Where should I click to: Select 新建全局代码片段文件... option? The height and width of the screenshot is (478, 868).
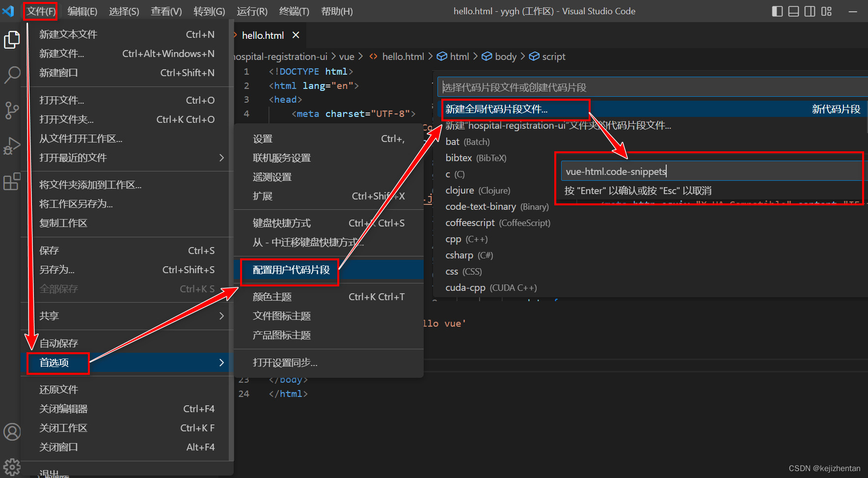(x=652, y=109)
